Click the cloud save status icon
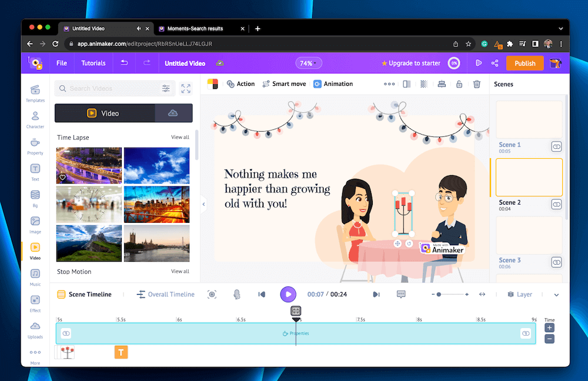Viewport: 588px width, 381px height. click(220, 63)
